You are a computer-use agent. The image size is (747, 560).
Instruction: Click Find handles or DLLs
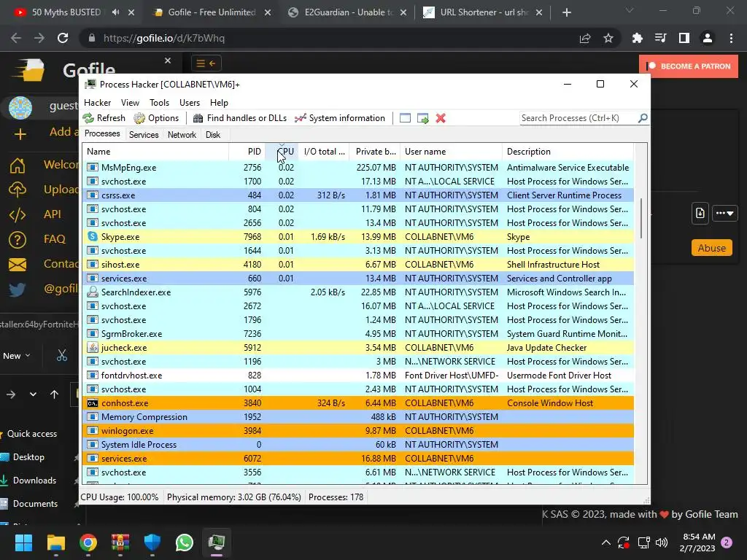click(x=239, y=118)
